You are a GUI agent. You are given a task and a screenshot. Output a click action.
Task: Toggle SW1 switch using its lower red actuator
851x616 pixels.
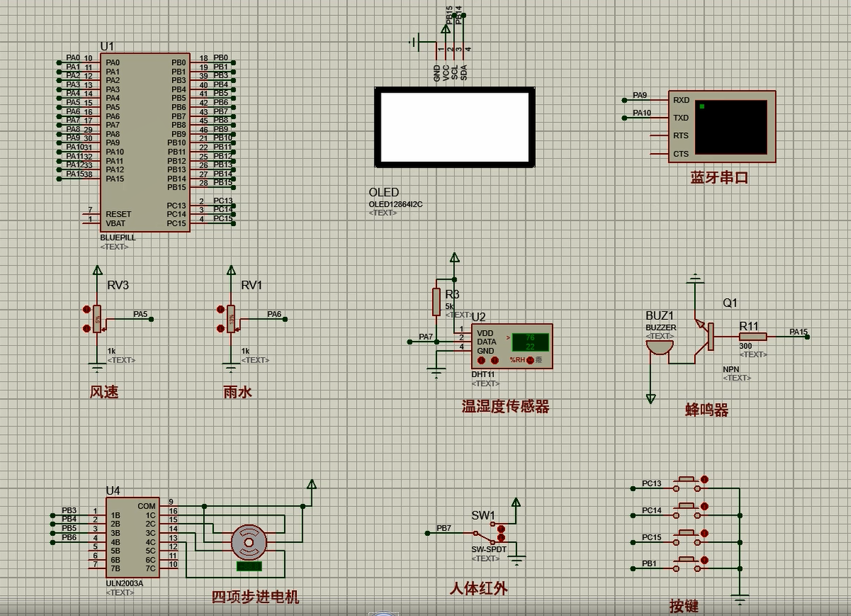coord(501,539)
